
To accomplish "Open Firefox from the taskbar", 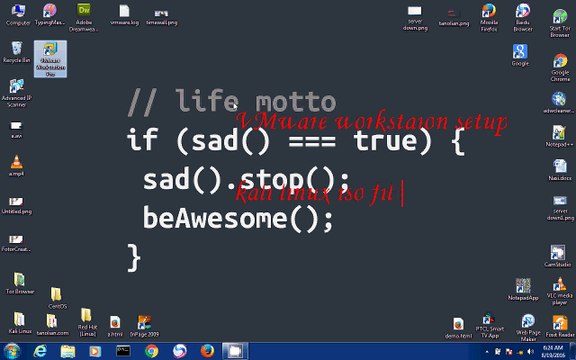I will click(x=207, y=351).
